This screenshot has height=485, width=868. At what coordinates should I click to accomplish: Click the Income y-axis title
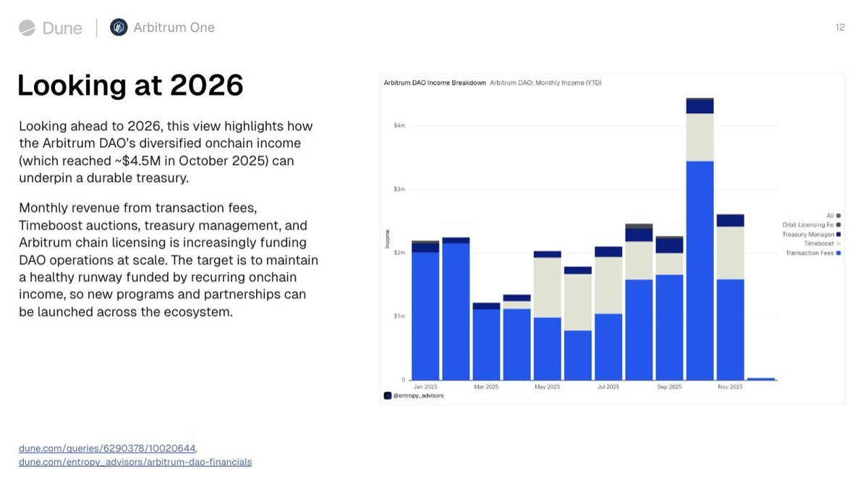pos(388,240)
